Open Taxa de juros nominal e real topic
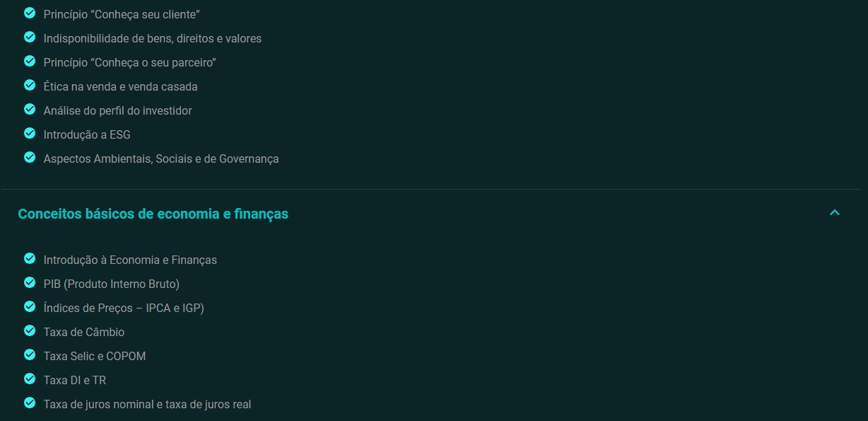The image size is (868, 421). [147, 405]
